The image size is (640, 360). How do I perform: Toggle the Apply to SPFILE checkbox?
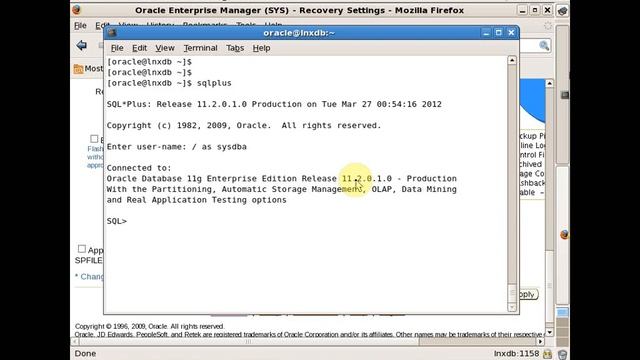pyautogui.click(x=82, y=249)
